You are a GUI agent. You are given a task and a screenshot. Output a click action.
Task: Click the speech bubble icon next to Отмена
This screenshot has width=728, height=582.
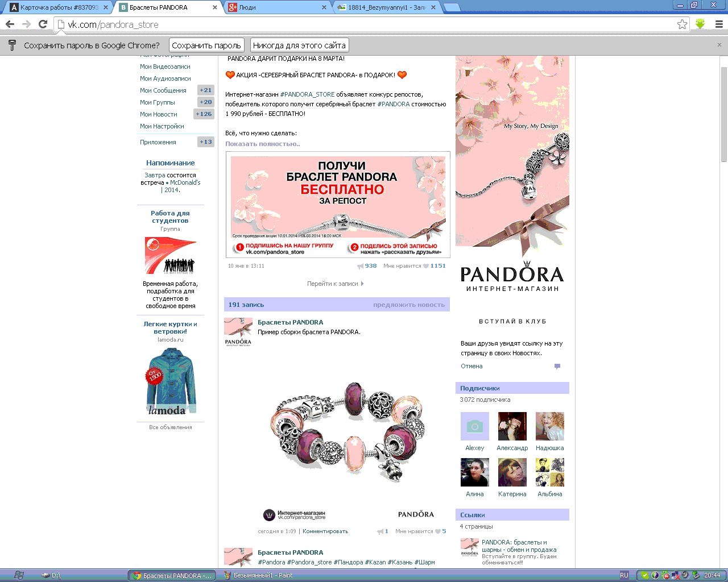(x=557, y=367)
